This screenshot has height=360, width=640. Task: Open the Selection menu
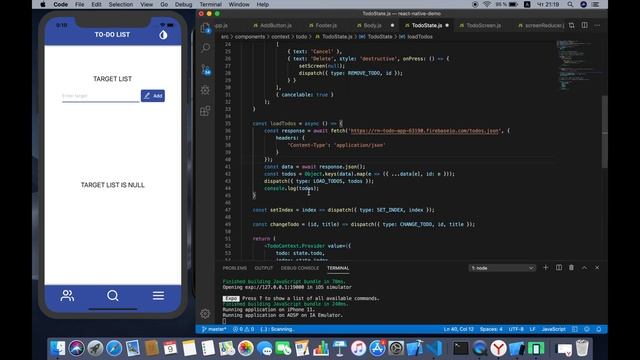click(x=121, y=4)
